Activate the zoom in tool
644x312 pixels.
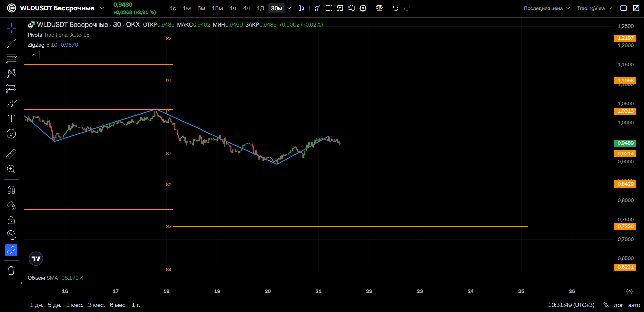[11, 169]
